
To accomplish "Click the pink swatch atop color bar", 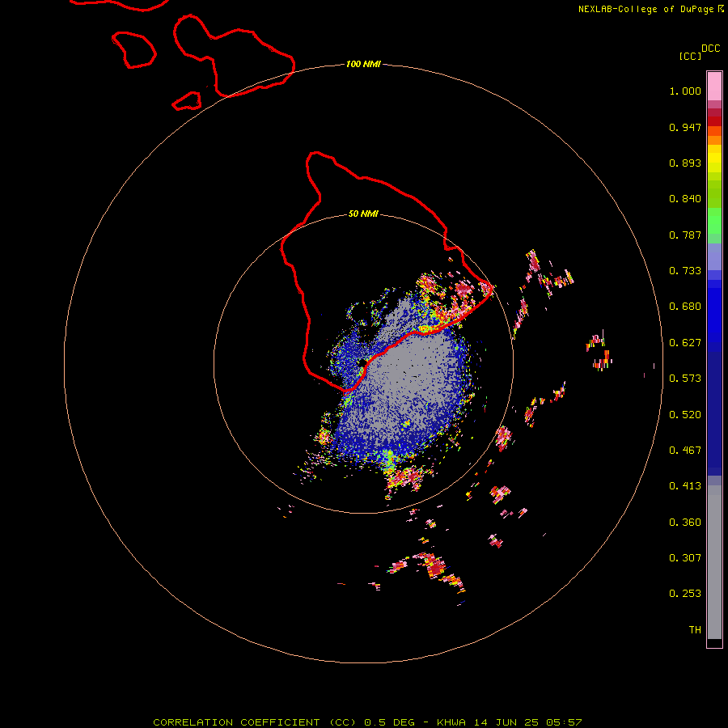I will 714,87.
